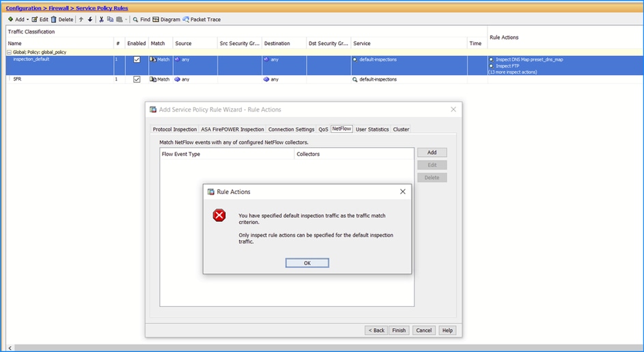
Task: Click default-inspections service icon in SFR row
Action: (x=355, y=79)
